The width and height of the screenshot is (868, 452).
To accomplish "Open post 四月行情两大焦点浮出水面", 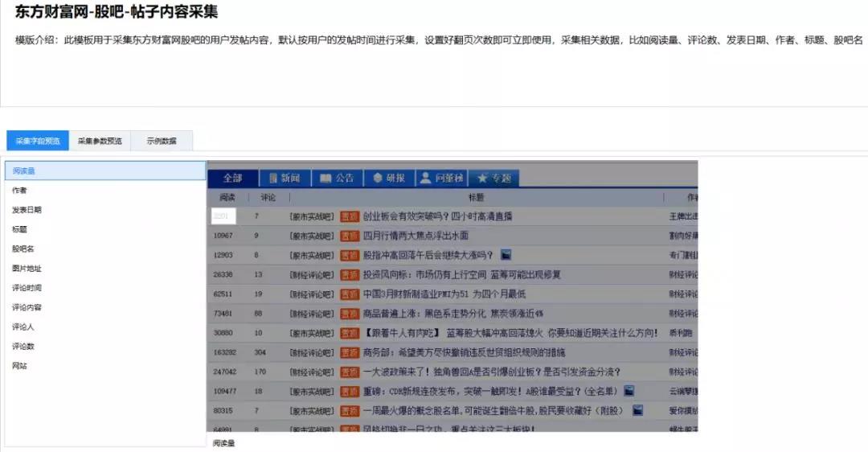I will point(416,236).
